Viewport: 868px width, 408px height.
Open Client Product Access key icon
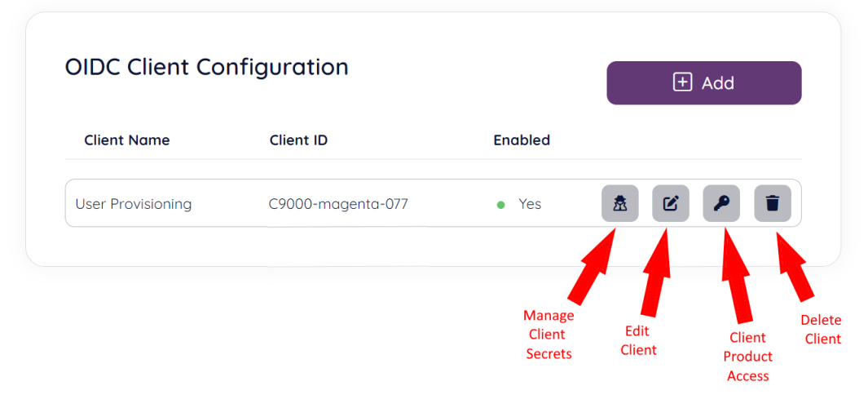click(721, 203)
